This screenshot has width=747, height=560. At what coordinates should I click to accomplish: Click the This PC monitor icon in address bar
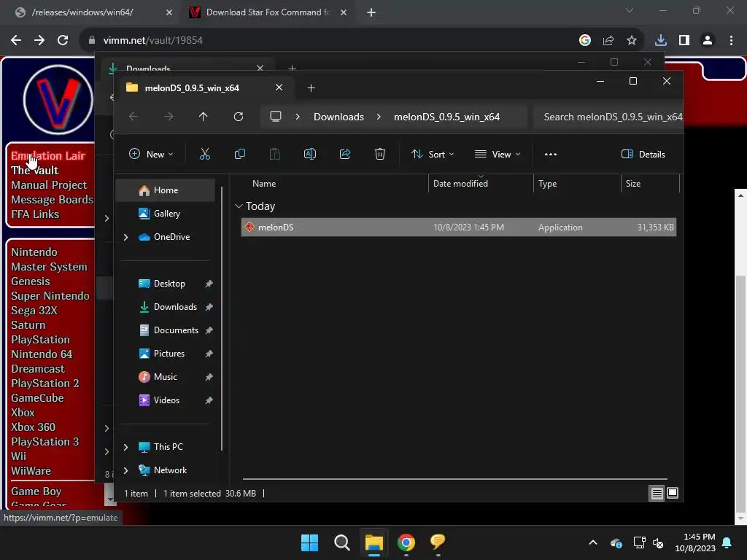[275, 117]
